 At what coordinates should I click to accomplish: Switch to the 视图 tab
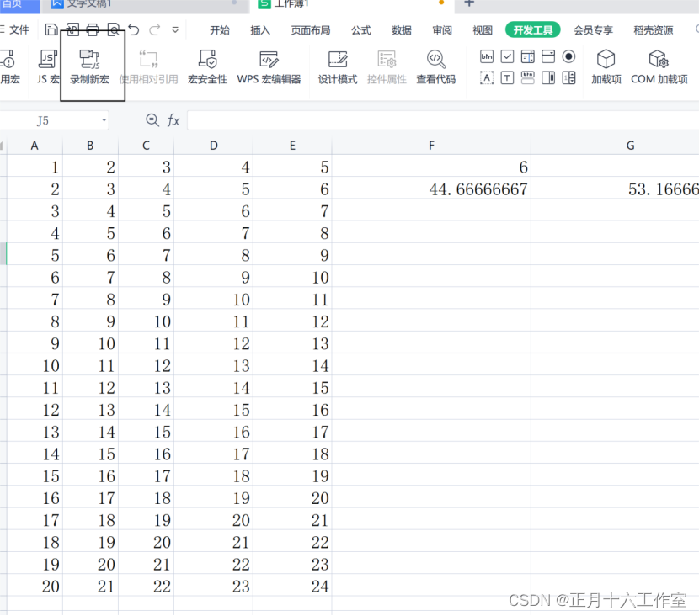tap(483, 30)
